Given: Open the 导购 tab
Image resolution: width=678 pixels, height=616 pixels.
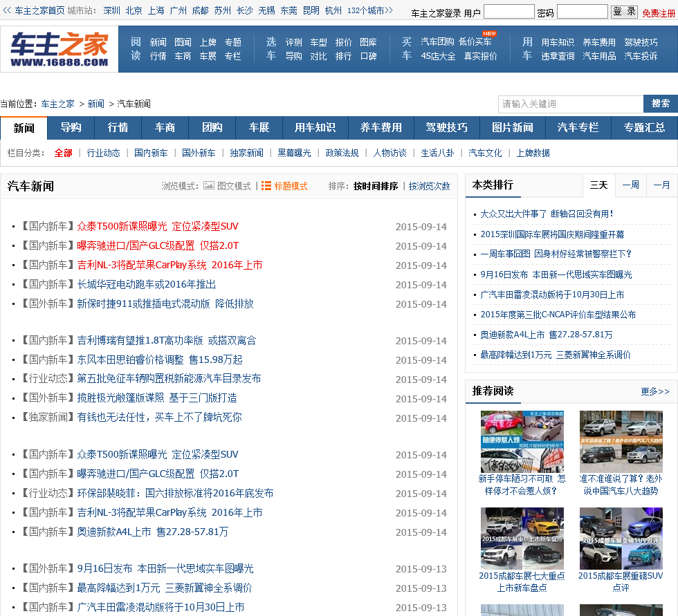Looking at the screenshot, I should 71,127.
